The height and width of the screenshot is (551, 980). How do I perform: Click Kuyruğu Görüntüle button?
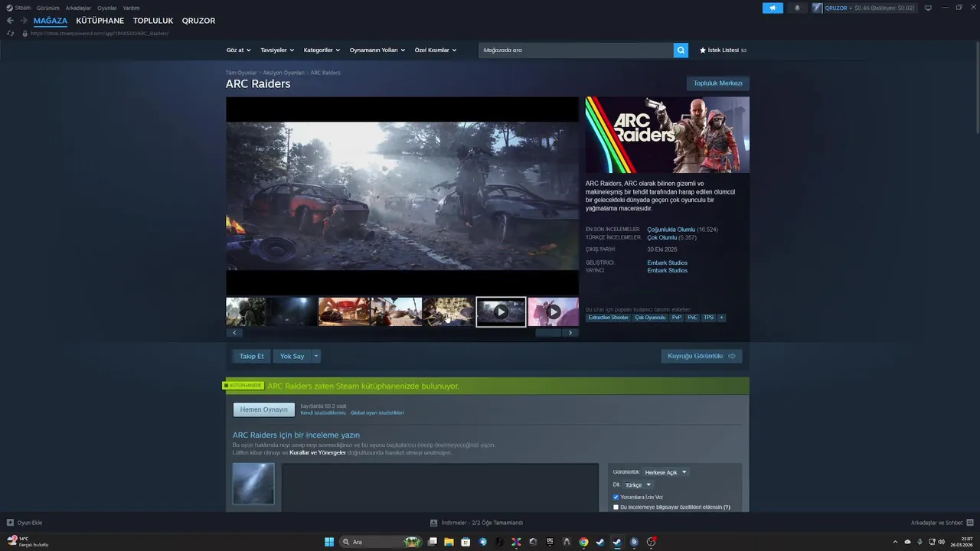coord(701,356)
